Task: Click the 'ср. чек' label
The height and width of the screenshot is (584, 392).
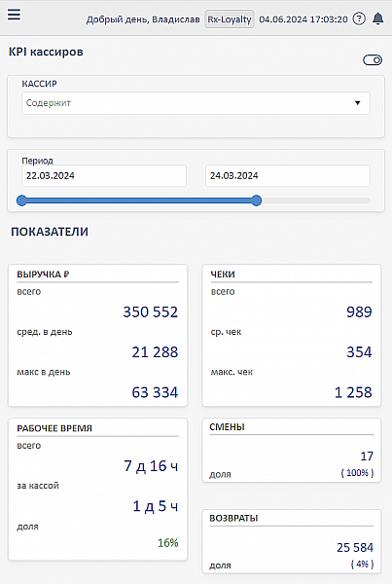Action: pos(226,332)
